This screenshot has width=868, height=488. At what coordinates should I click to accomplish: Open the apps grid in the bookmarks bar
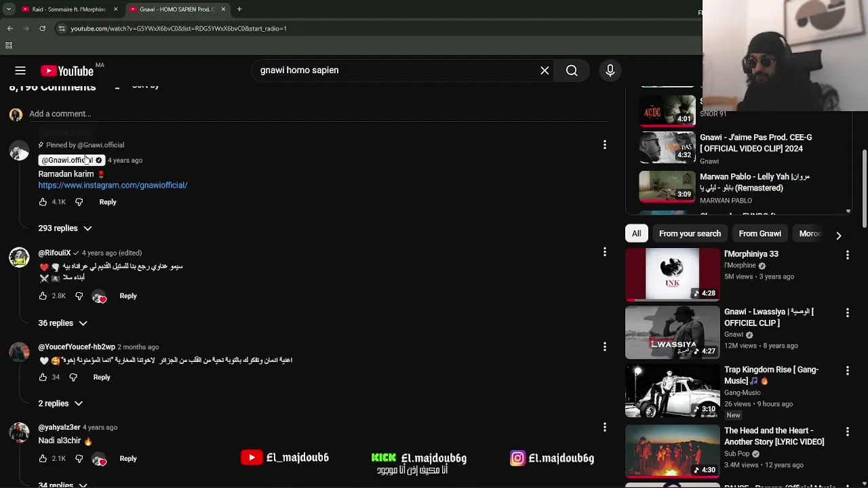point(9,45)
